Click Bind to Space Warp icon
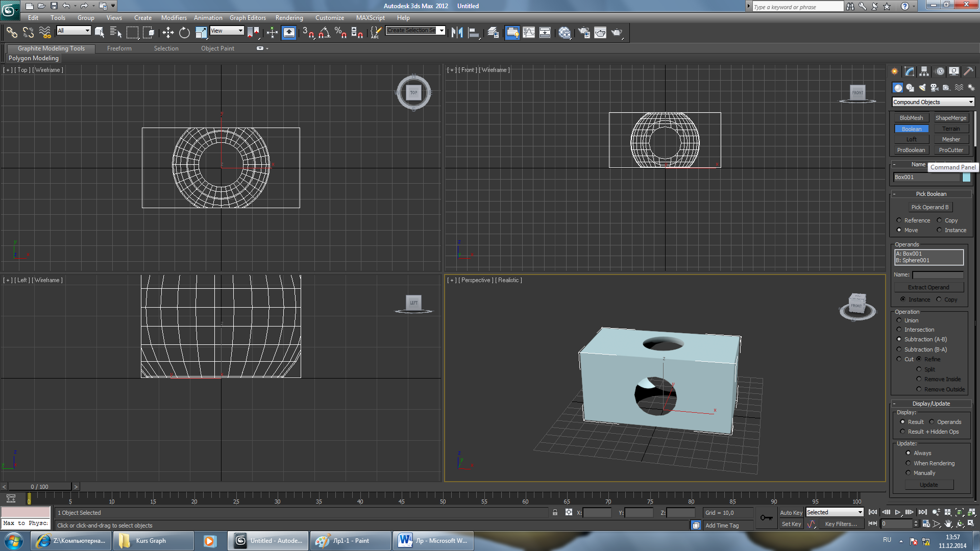Image resolution: width=980 pixels, height=551 pixels. [x=45, y=33]
